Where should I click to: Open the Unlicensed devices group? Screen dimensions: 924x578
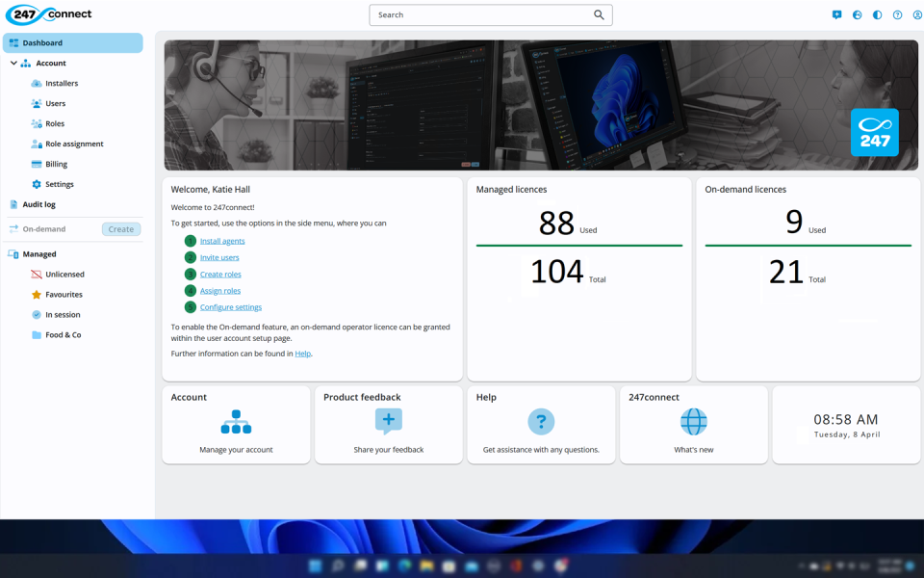pos(64,275)
